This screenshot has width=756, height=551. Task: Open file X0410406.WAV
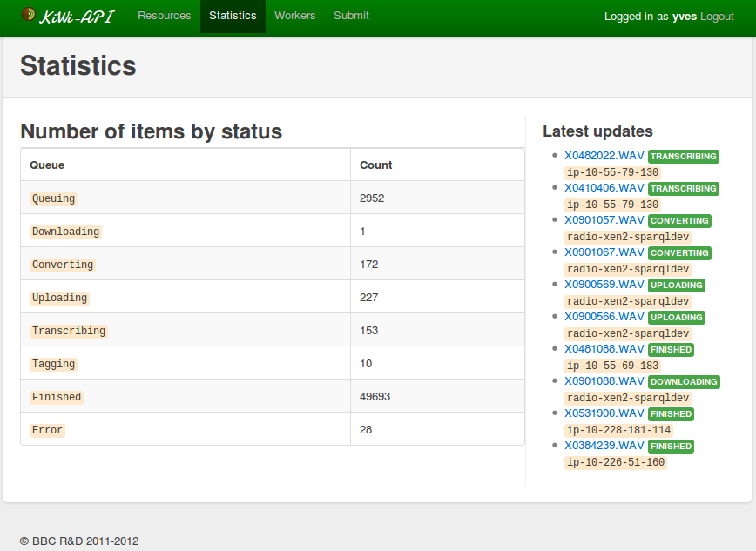click(x=604, y=188)
